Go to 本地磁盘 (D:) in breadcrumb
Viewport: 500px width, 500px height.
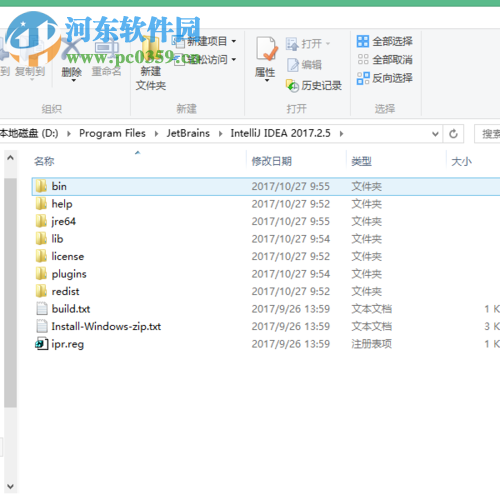[x=29, y=133]
